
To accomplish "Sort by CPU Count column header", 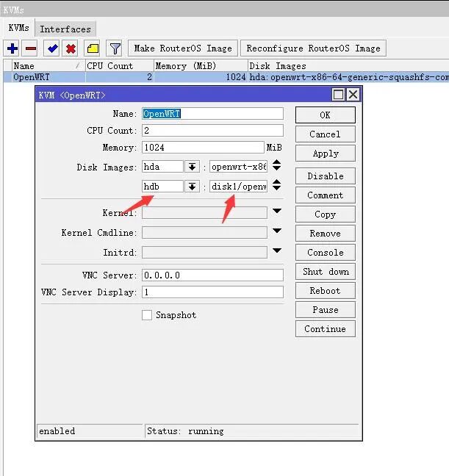I will click(x=119, y=66).
